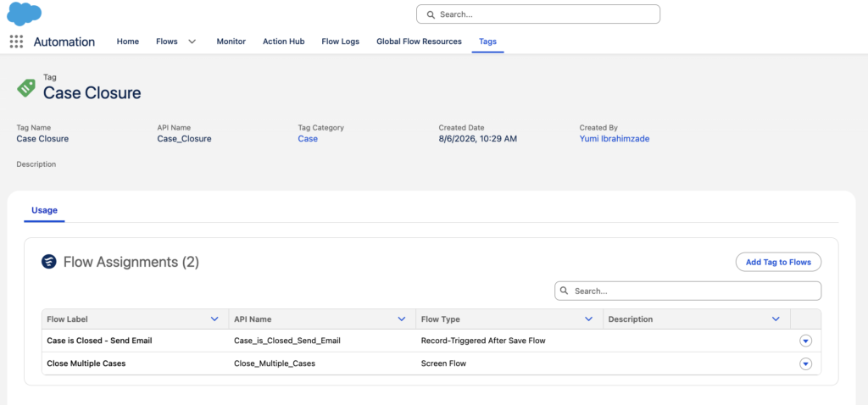Click the Flow Assignments section icon

(x=49, y=262)
